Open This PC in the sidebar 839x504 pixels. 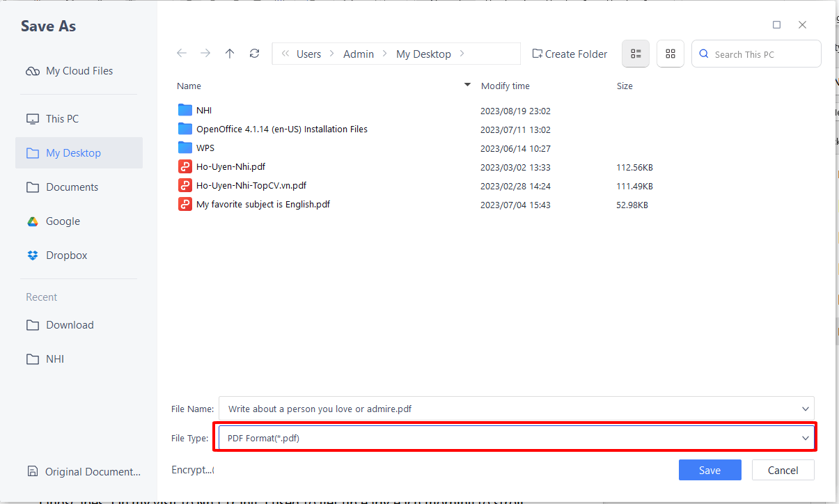point(61,118)
